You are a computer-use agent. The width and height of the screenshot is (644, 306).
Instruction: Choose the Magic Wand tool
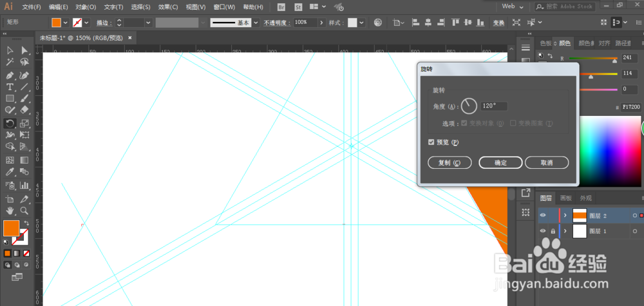pos(10,62)
